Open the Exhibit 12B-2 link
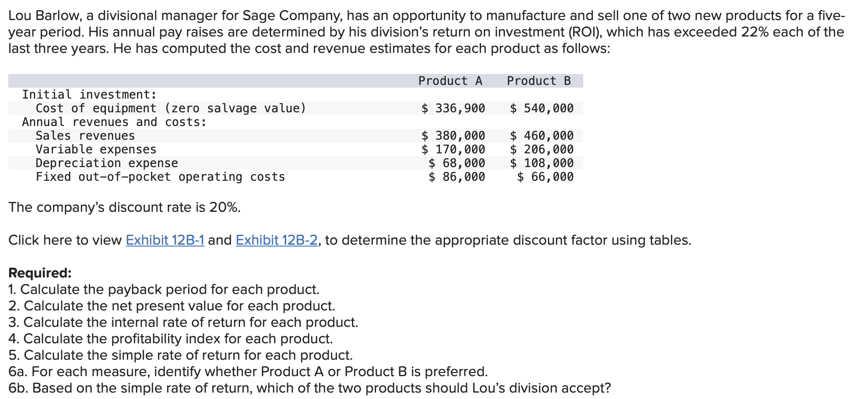This screenshot has width=868, height=399. pyautogui.click(x=277, y=240)
